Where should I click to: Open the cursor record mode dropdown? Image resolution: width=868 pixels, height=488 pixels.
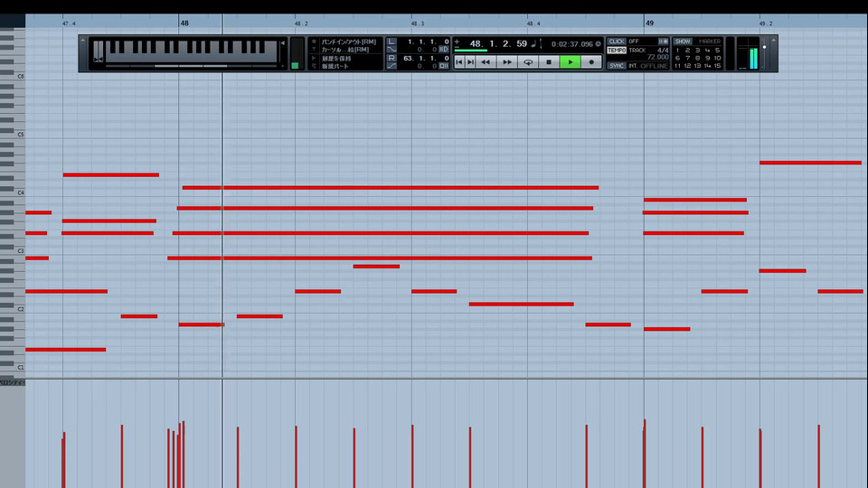344,49
